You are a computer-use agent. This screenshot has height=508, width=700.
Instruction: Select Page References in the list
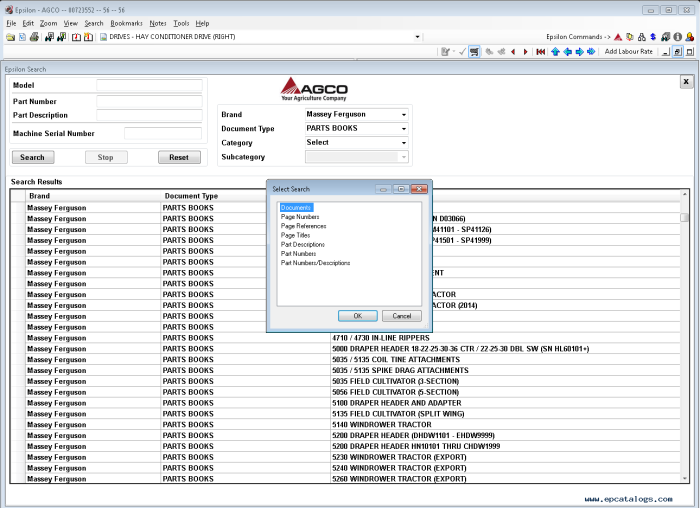(x=304, y=226)
